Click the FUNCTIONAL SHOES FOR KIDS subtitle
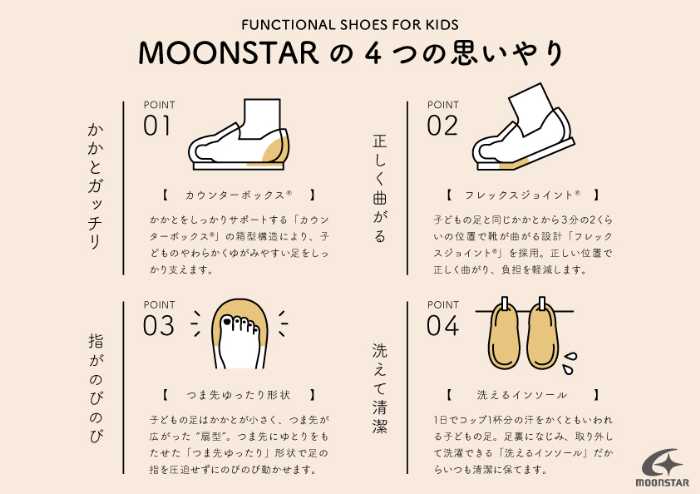Image resolution: width=700 pixels, height=494 pixels. pyautogui.click(x=350, y=24)
